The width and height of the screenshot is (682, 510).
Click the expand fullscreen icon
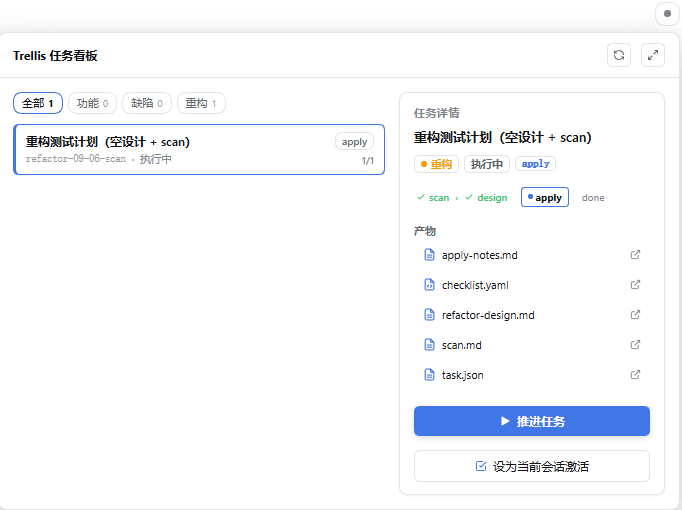(x=652, y=55)
